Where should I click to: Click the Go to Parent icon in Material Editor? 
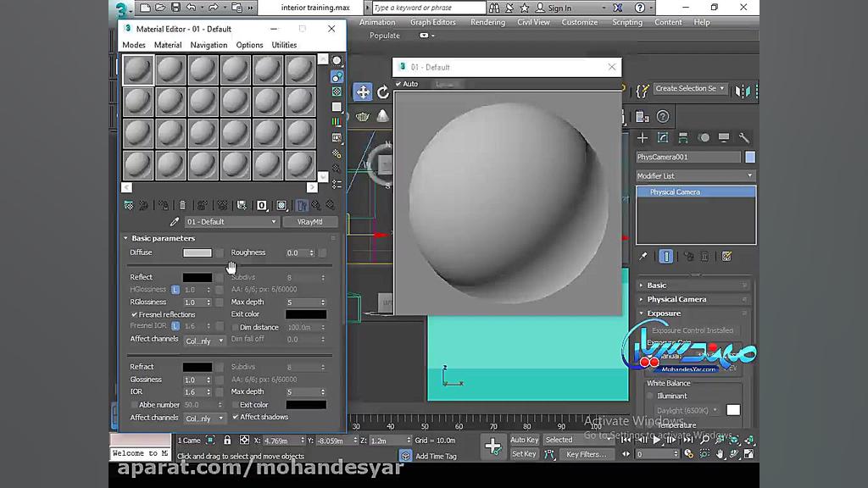coord(315,205)
